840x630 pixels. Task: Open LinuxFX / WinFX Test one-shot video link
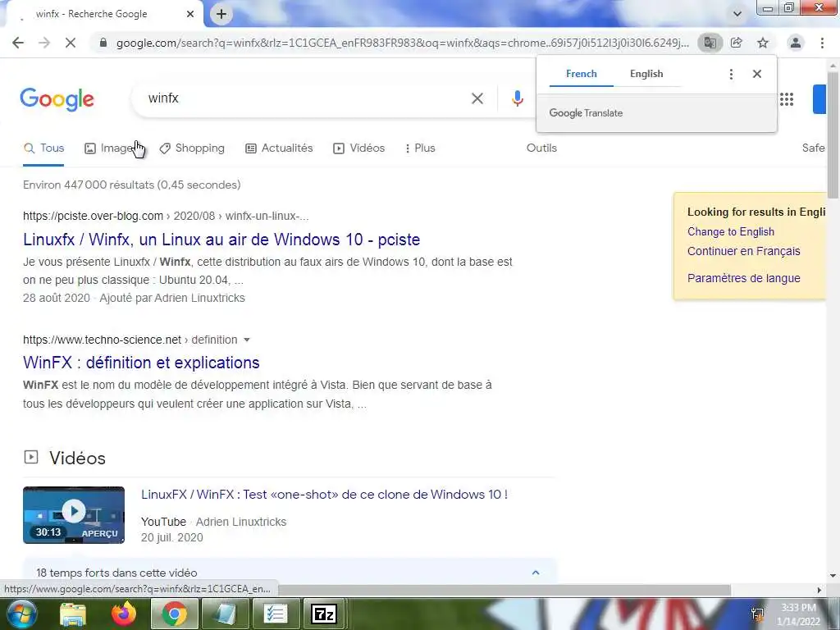(325, 495)
